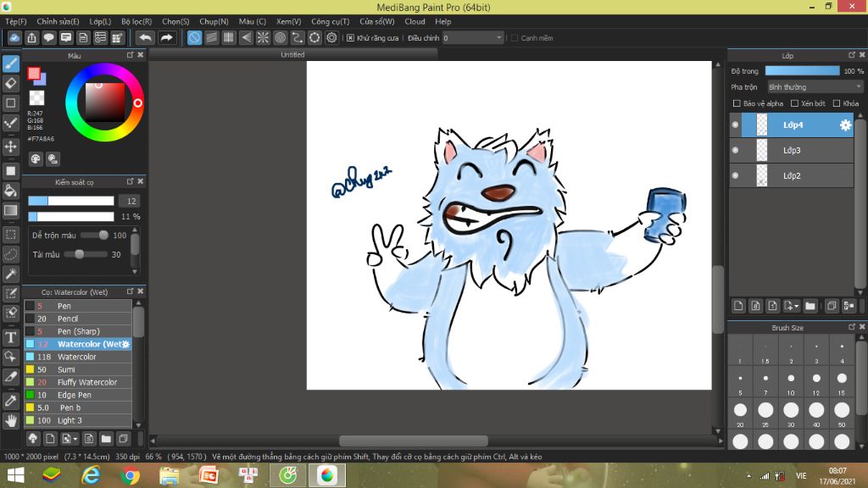Choose the Edge Pen brush
Viewport: 868px width, 488px height.
pos(78,395)
